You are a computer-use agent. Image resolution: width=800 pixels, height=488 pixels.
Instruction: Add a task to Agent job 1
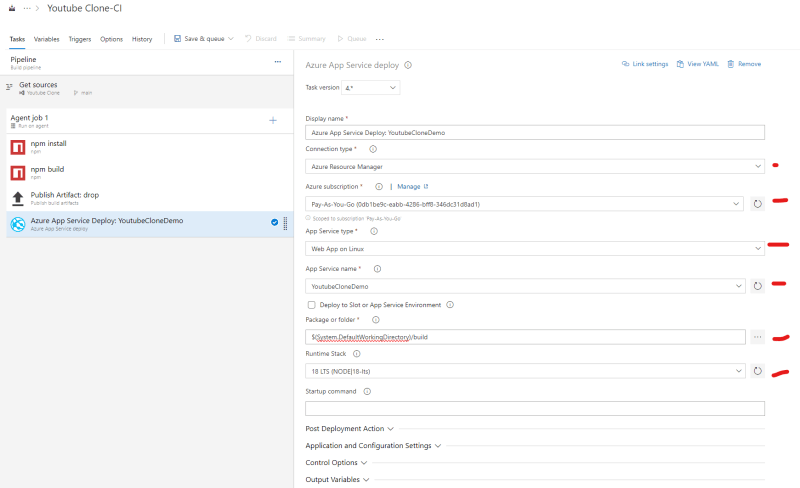273,120
